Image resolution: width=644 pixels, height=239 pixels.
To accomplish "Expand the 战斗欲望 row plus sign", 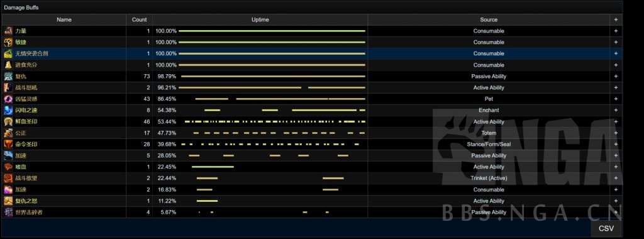I will (616, 178).
